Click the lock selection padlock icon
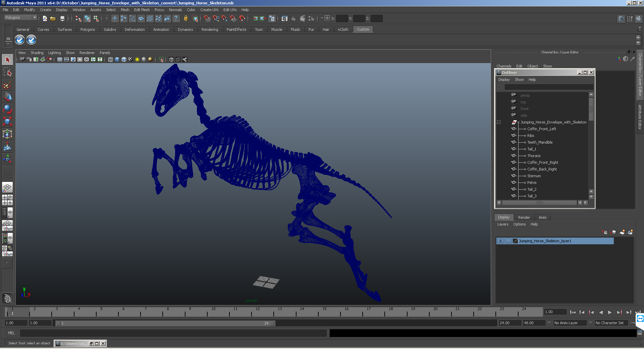644x349 pixels. coord(185,18)
